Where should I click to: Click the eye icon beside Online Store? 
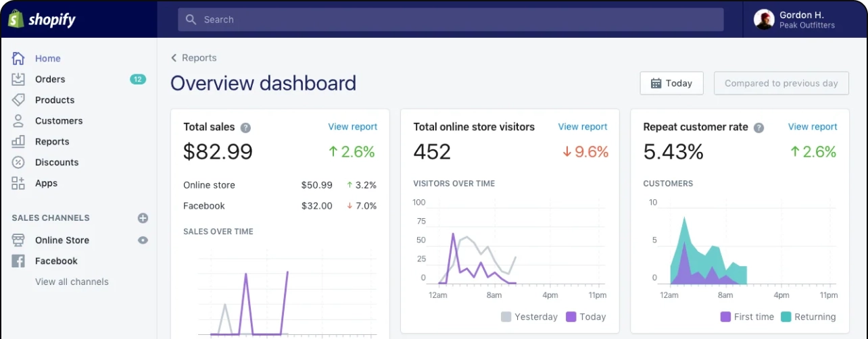click(x=143, y=240)
